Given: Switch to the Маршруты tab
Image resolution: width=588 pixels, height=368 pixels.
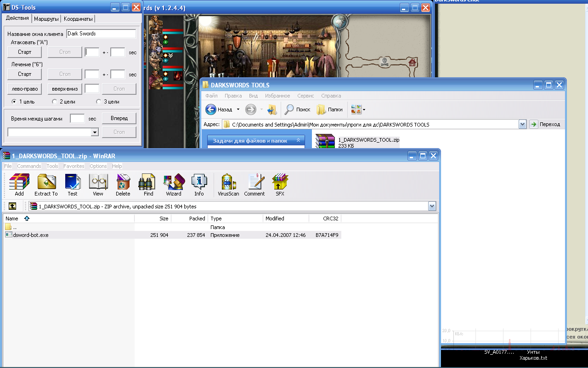Looking at the screenshot, I should coord(46,19).
